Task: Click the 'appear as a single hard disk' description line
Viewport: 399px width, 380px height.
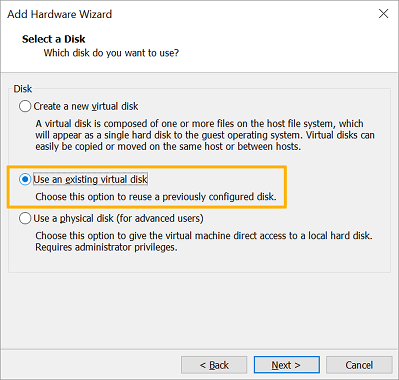Action: pos(205,135)
